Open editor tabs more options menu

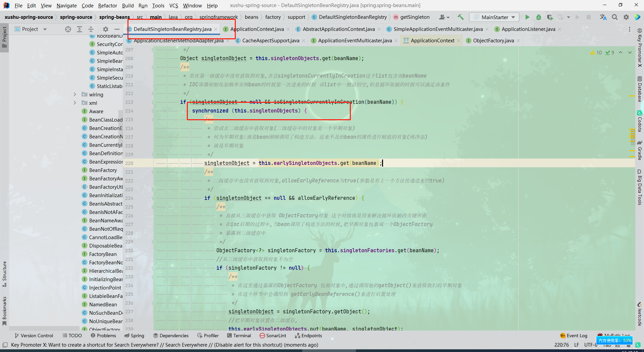pos(629,29)
